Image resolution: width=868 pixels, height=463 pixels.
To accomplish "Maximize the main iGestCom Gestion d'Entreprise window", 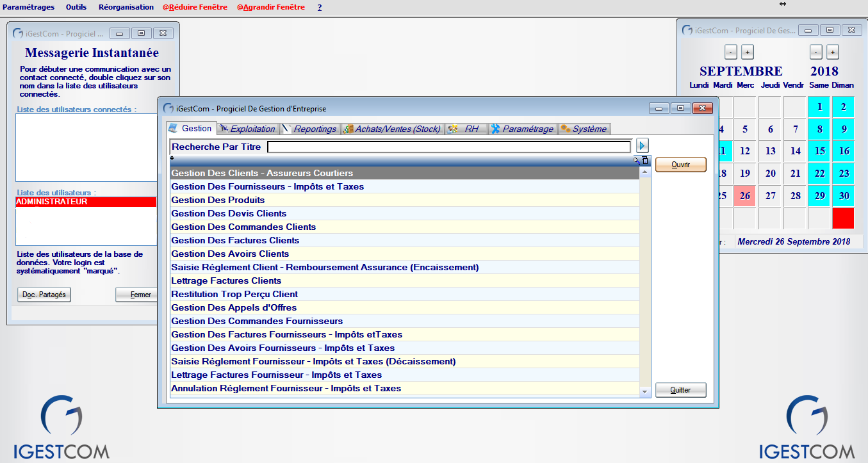I will pos(680,108).
